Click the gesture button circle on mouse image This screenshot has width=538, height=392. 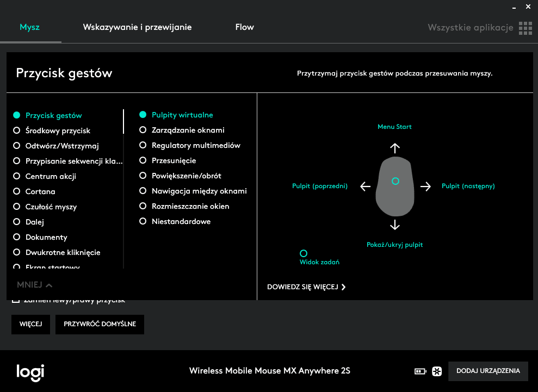coord(395,181)
